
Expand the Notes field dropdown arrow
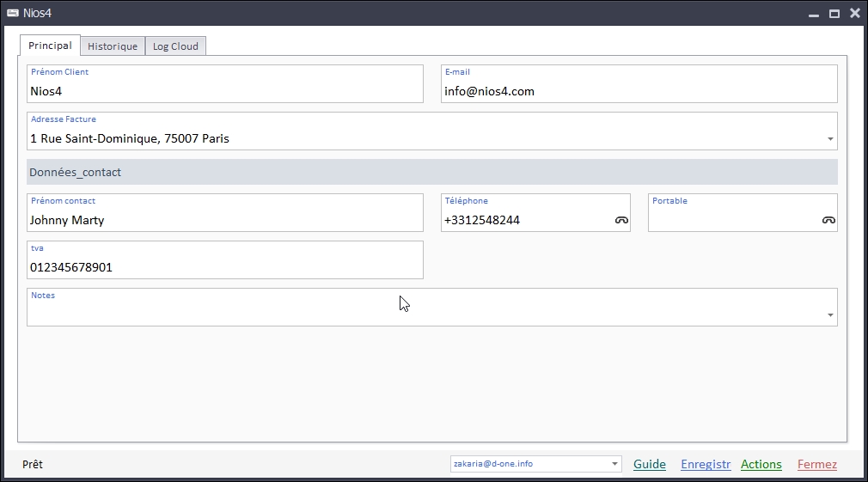click(830, 315)
